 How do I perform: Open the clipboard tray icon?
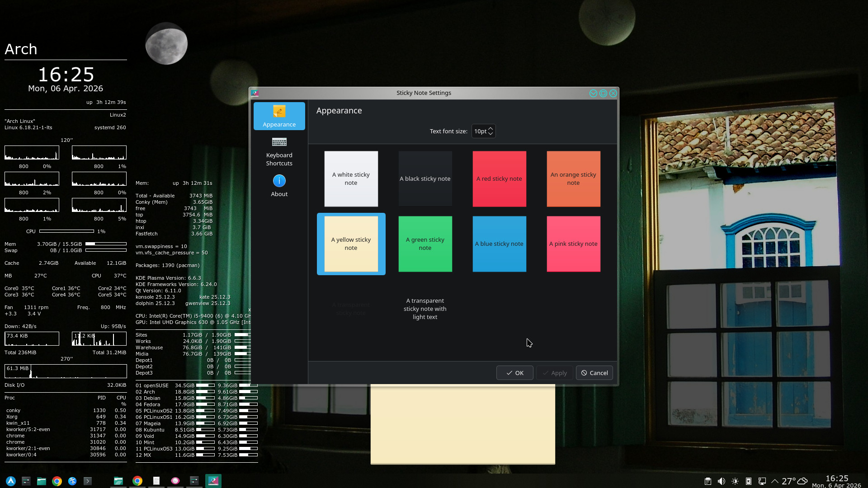(x=708, y=481)
